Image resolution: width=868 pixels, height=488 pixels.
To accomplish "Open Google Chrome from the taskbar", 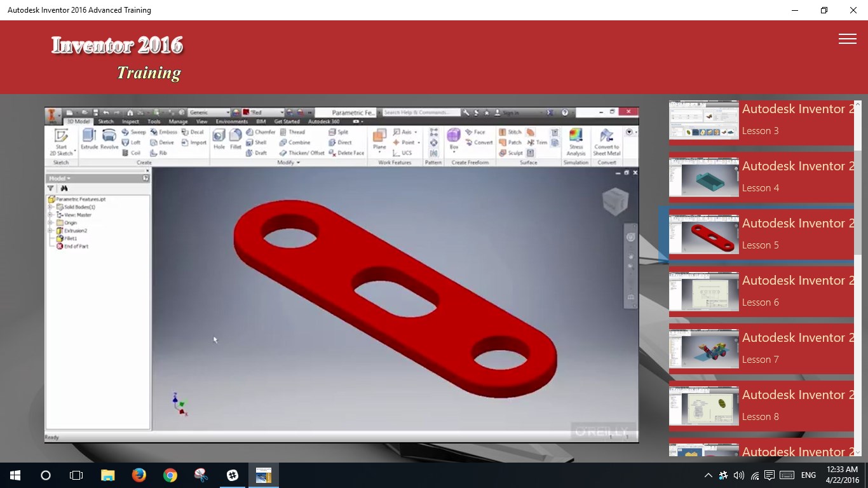I will 170,475.
